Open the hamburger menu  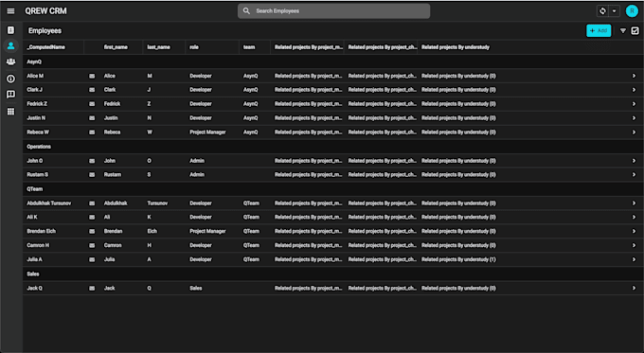click(10, 11)
